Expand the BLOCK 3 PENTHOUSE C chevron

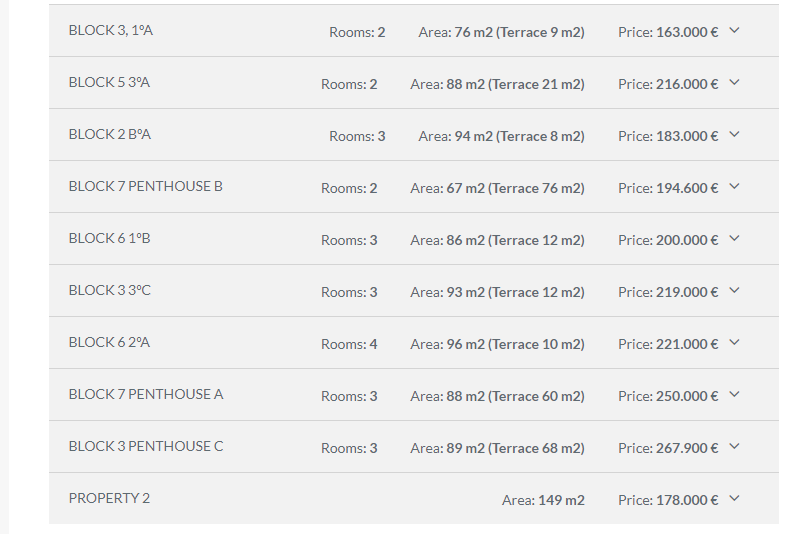point(734,447)
